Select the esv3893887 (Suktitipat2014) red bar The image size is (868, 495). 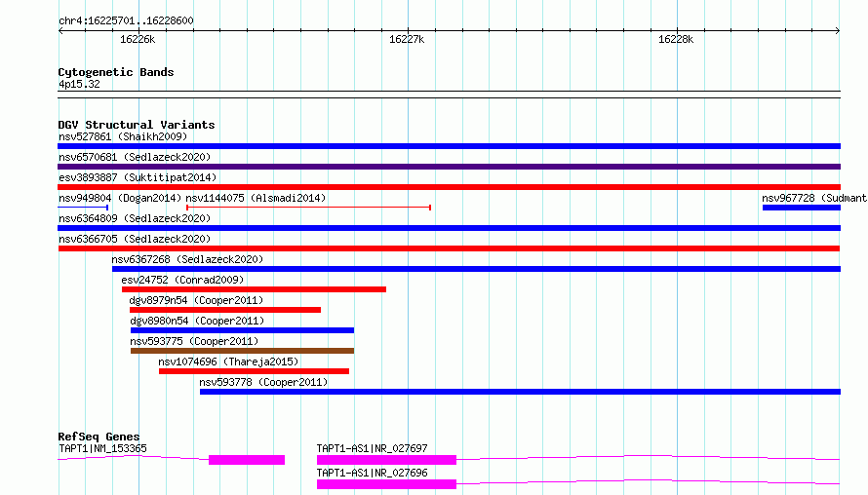pos(449,187)
